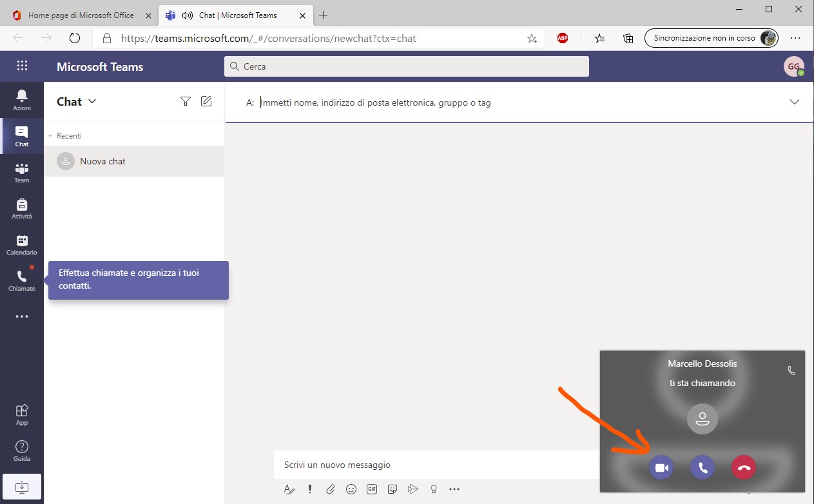Mute the Teams tab using speaker icon

click(x=188, y=15)
